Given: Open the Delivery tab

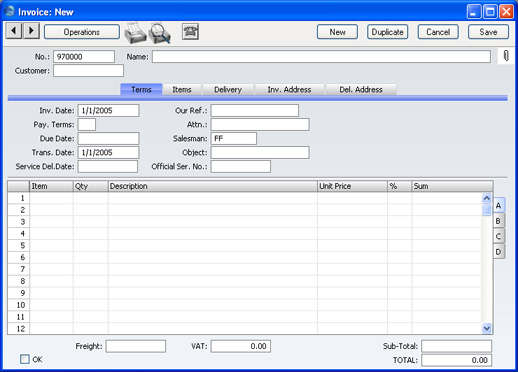Looking at the screenshot, I should pos(228,89).
